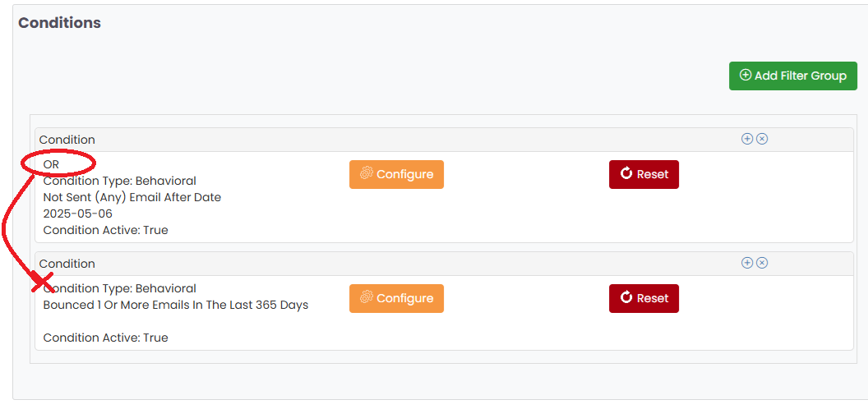Viewport: 868px width, 409px height.
Task: Delete the bounced-emails condition with its X icon
Action: 762,263
